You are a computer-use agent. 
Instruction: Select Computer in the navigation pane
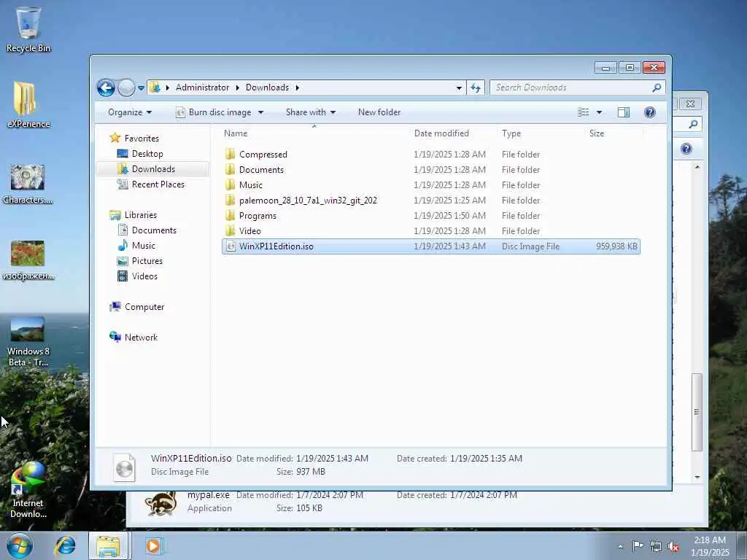point(144,307)
